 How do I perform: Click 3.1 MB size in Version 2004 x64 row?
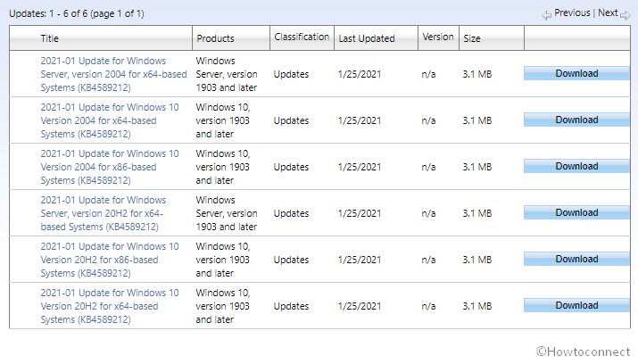coord(476,120)
